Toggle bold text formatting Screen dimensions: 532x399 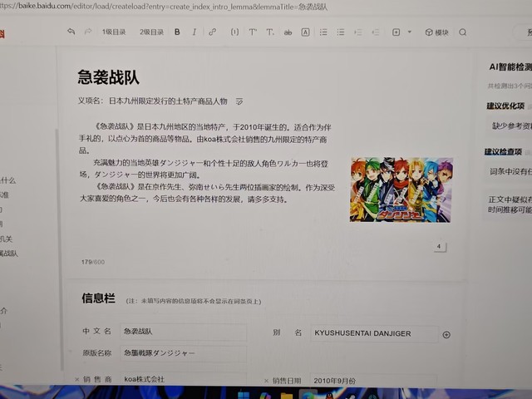pos(177,32)
